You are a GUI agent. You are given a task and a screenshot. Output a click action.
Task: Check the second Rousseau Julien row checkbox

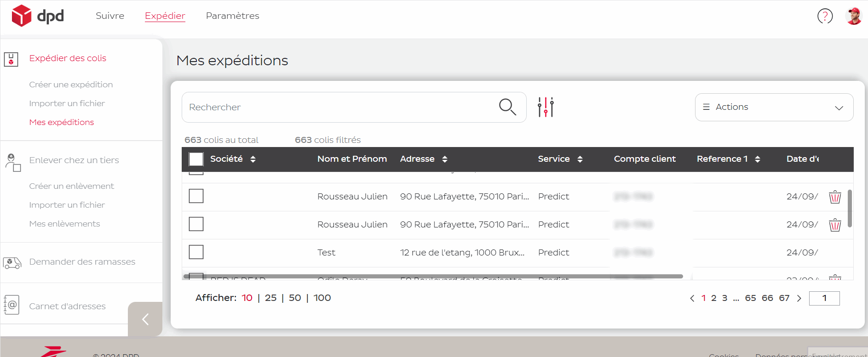[196, 224]
